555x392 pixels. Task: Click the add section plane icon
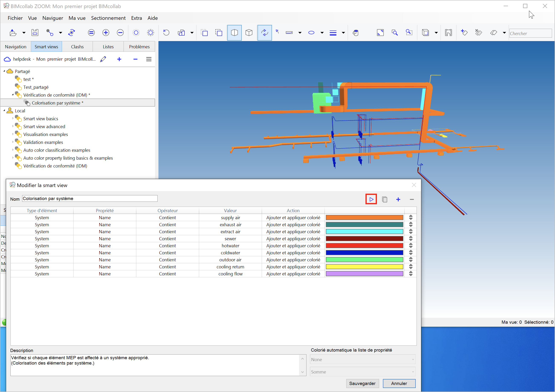coord(464,32)
